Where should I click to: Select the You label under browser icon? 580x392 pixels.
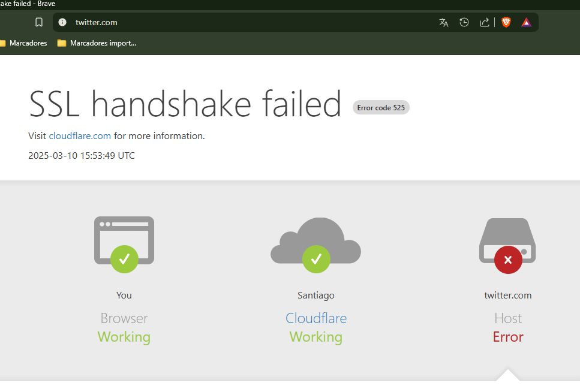point(124,295)
